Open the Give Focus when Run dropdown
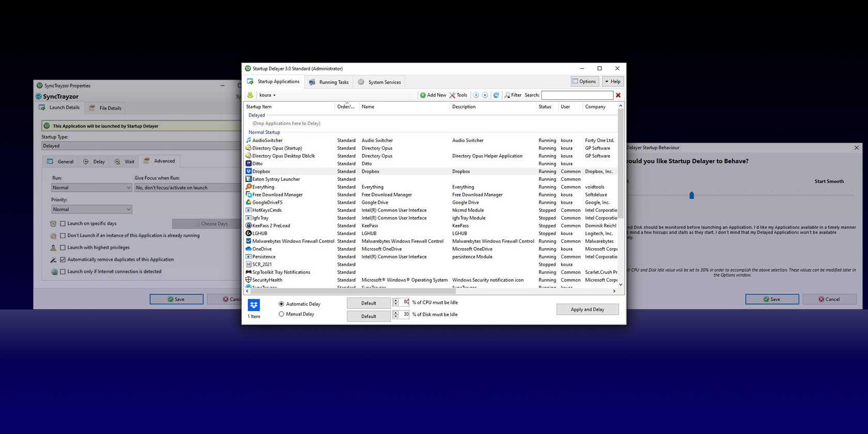The height and width of the screenshot is (434, 868). pyautogui.click(x=188, y=188)
